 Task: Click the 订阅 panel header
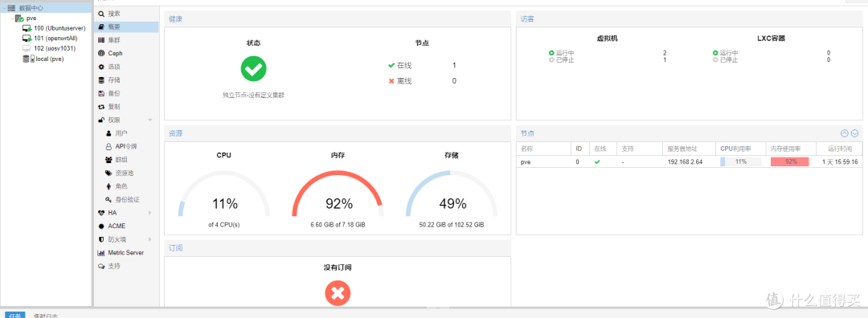tap(337, 248)
